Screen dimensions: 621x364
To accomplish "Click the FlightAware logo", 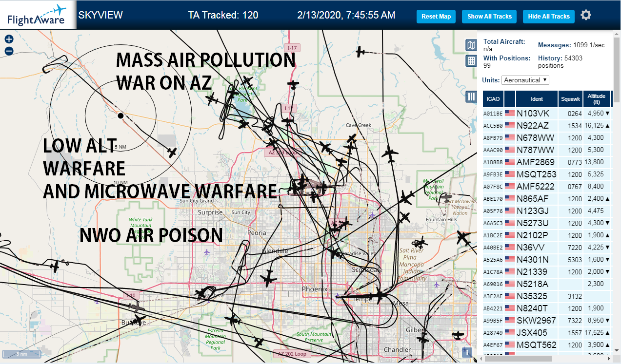I will pyautogui.click(x=37, y=15).
